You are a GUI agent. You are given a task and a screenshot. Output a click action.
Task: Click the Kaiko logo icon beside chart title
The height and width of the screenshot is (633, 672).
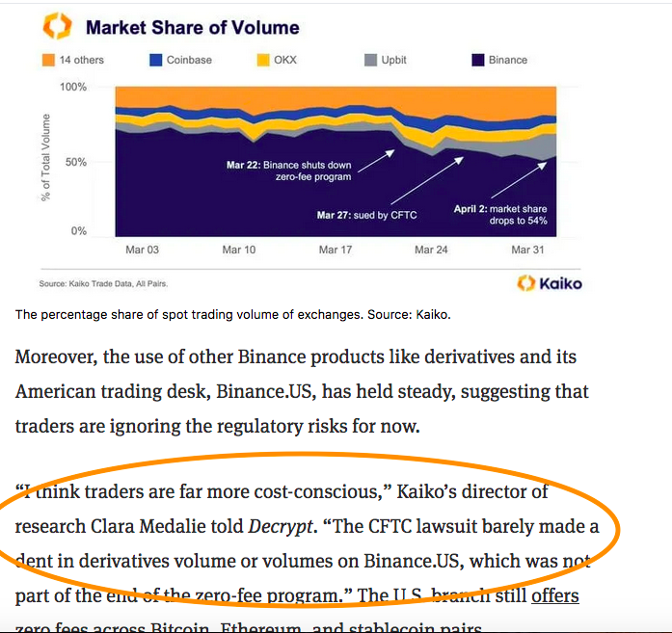(x=57, y=26)
